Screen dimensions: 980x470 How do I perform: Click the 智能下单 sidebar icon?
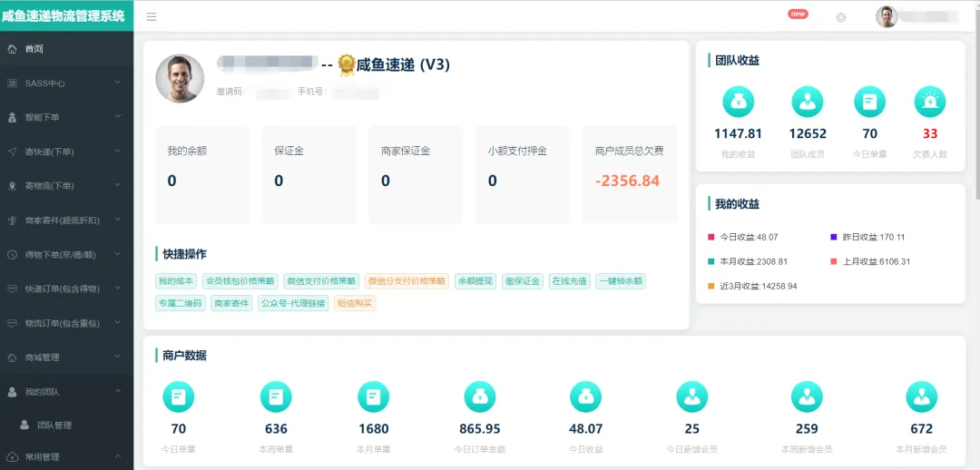pyautogui.click(x=12, y=118)
